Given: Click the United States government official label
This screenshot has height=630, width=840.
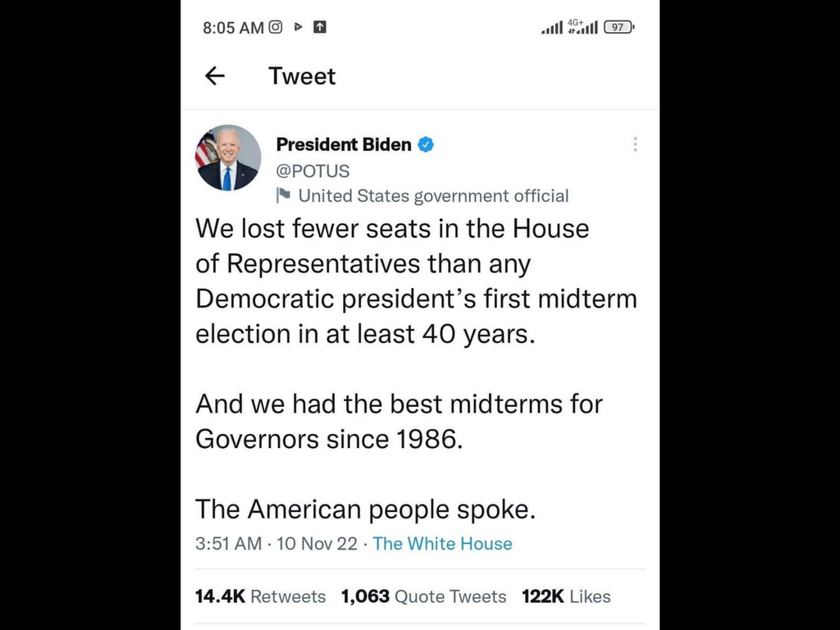Looking at the screenshot, I should (433, 195).
